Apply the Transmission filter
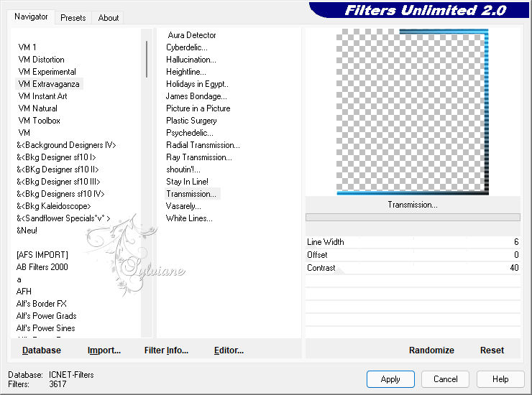532x395 pixels. tap(390, 379)
